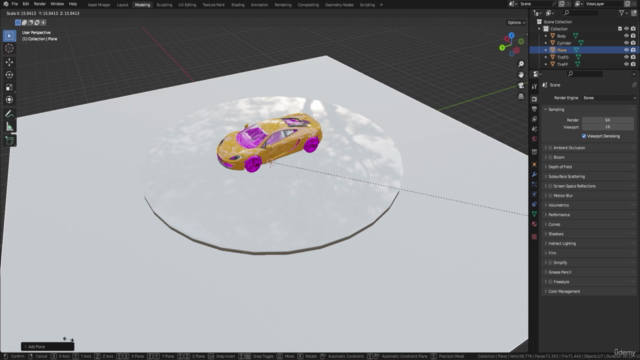Collapse the Sampling panel

590,109
